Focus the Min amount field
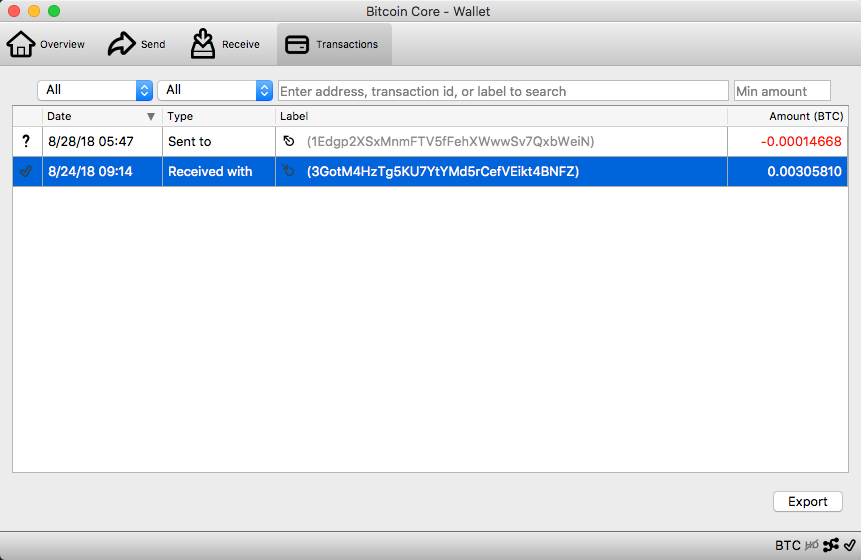 click(x=782, y=91)
